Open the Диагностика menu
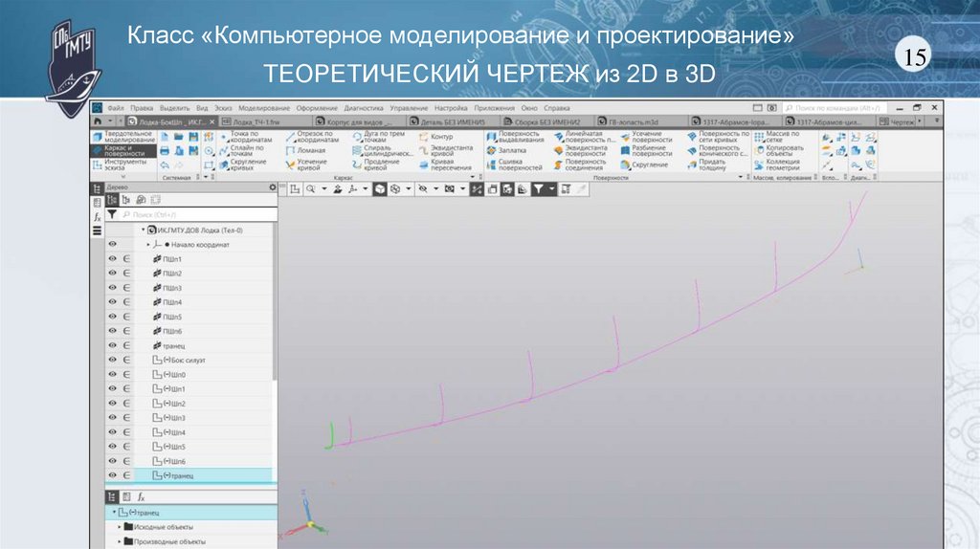Screen dimensions: 980x549 [364, 108]
